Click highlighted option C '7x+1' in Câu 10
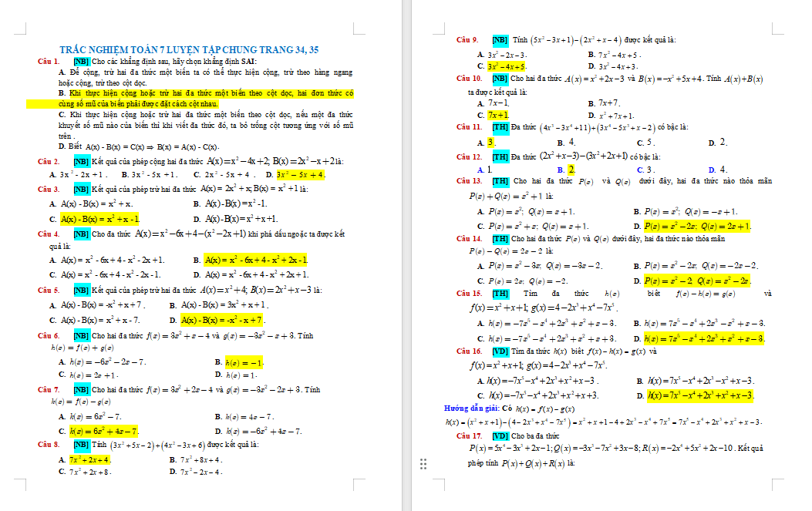 (498, 115)
